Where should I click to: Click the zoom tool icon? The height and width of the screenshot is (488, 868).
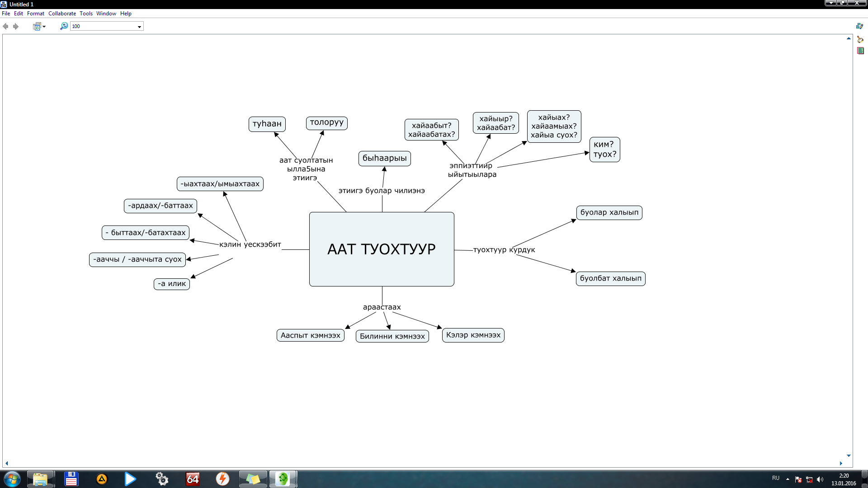[64, 26]
